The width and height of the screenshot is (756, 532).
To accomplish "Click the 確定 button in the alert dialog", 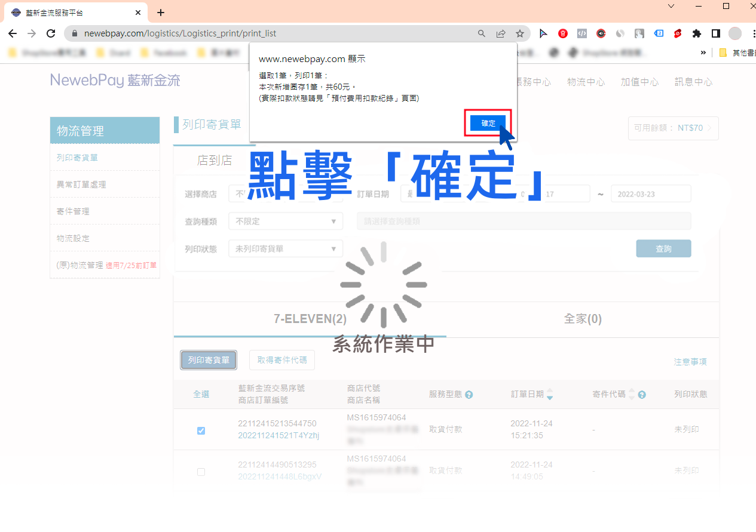I will pos(488,123).
